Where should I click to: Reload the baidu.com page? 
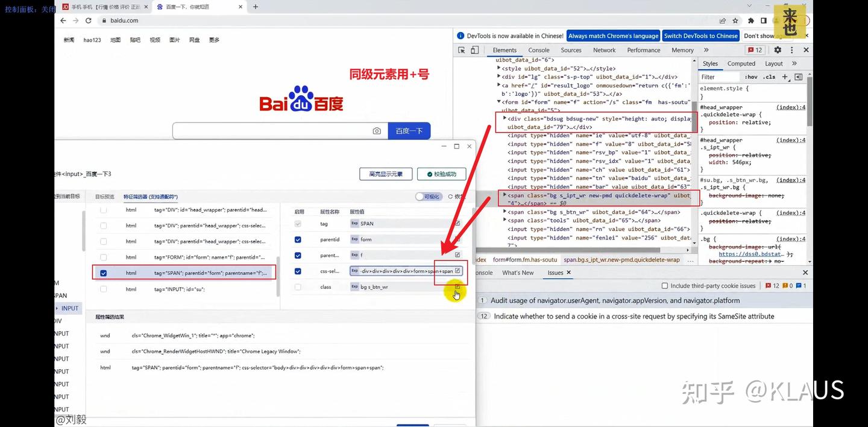89,21
